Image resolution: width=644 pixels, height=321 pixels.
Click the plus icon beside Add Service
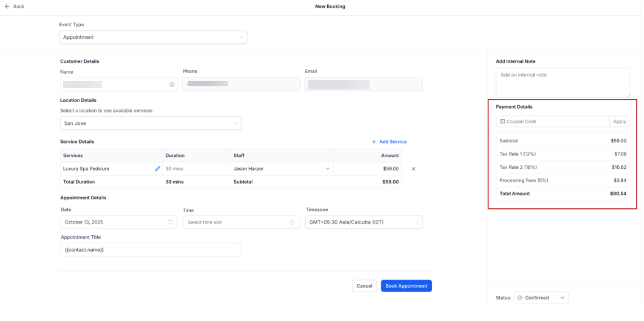374,142
